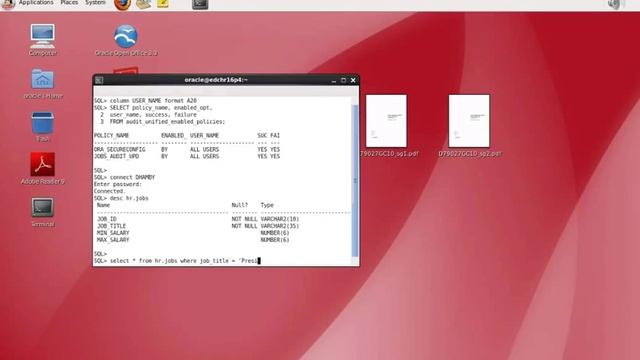Launch Adobe Reader 9 desktop icon
Screen dimensions: 640x360
point(42,169)
